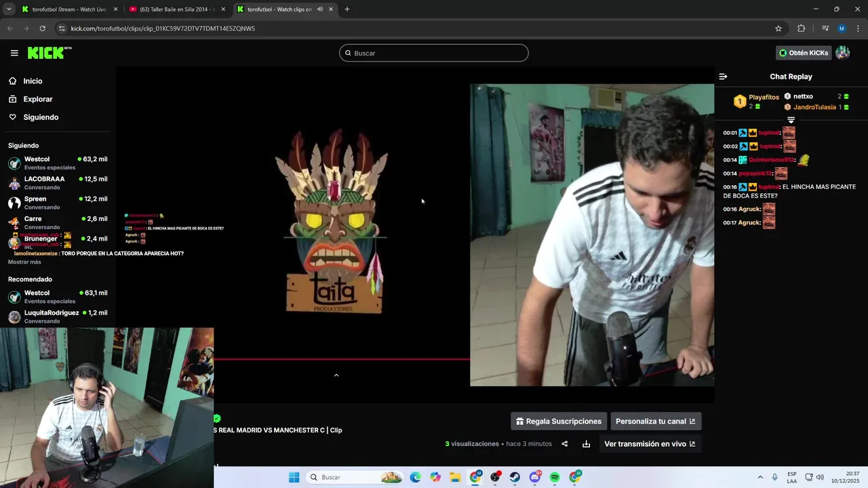This screenshot has height=488, width=868.
Task: Open OBS Studio from the taskbar
Action: [496, 477]
